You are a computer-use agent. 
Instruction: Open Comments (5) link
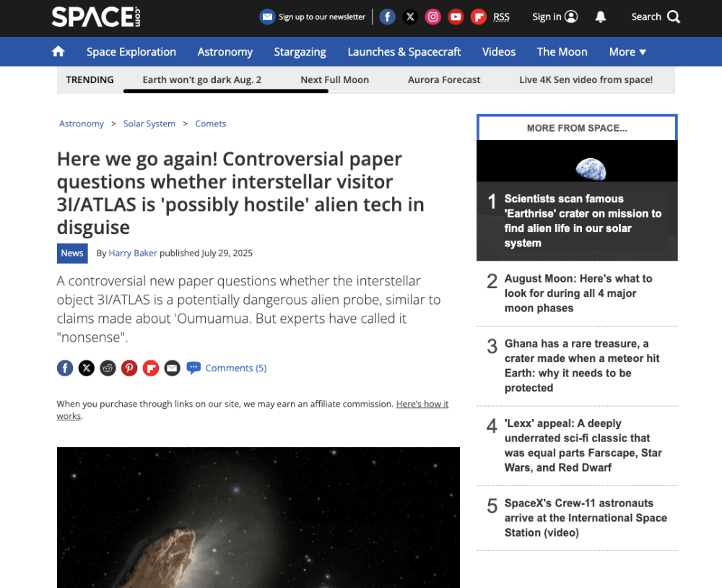[236, 368]
